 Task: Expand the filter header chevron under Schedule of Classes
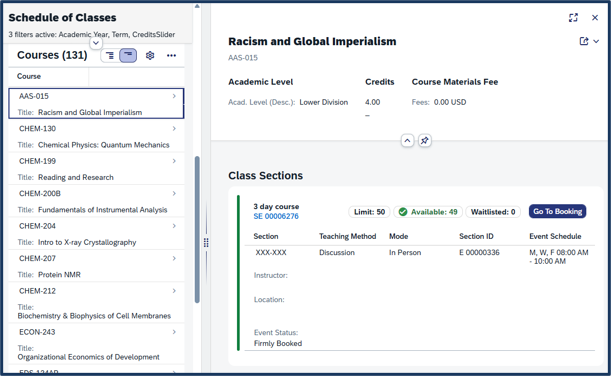click(96, 43)
